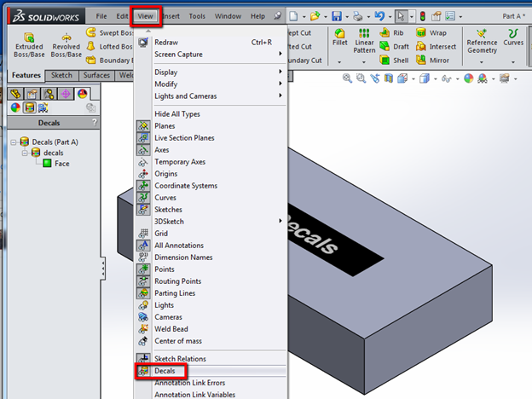Show the appearances view in DisplayManager
532x399 pixels.
[15, 108]
